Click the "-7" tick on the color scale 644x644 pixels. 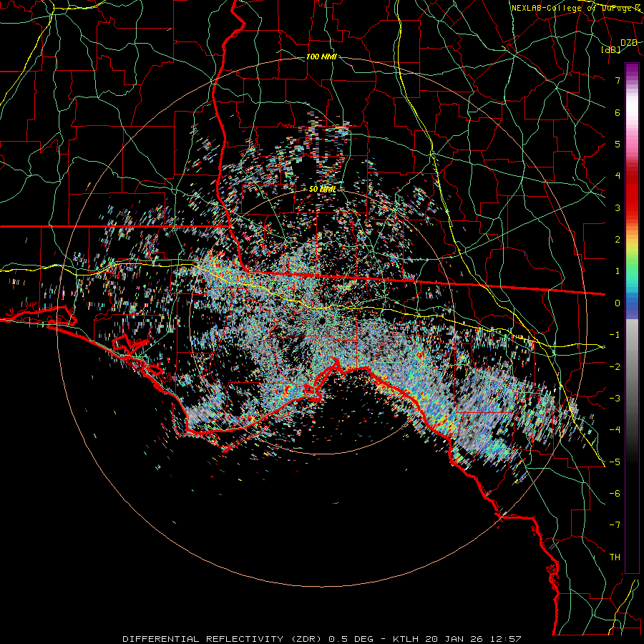pos(615,525)
